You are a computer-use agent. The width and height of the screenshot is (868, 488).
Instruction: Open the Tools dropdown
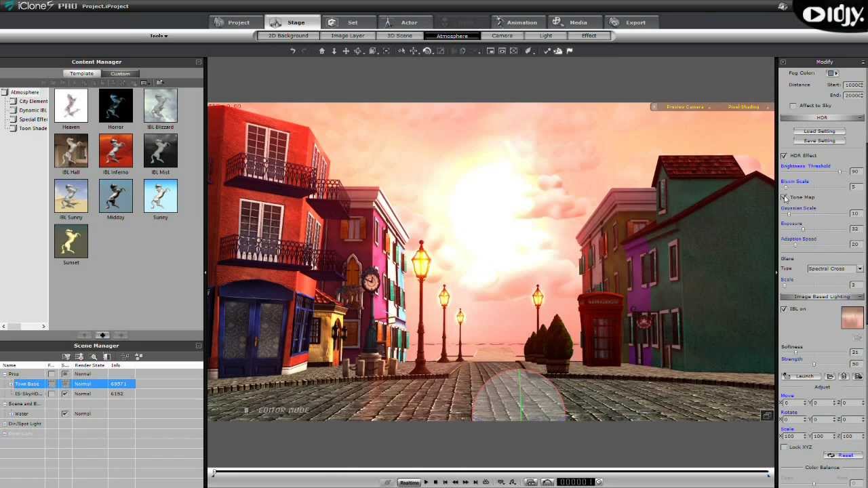159,36
